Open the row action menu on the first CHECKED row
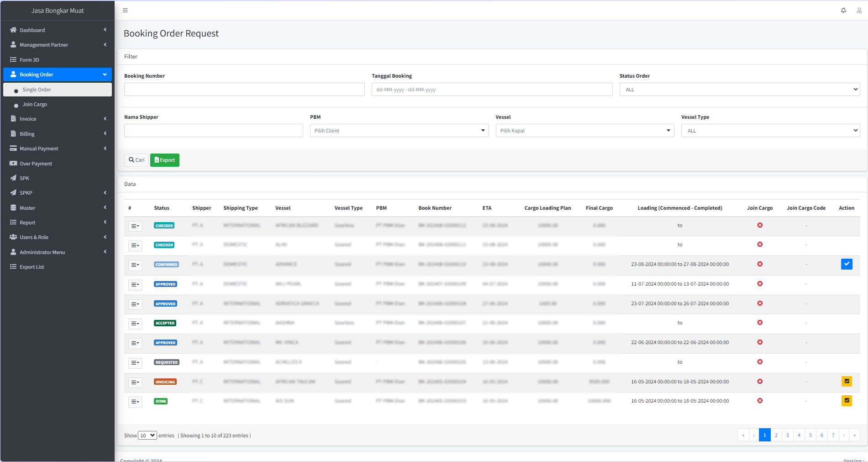 coord(135,226)
